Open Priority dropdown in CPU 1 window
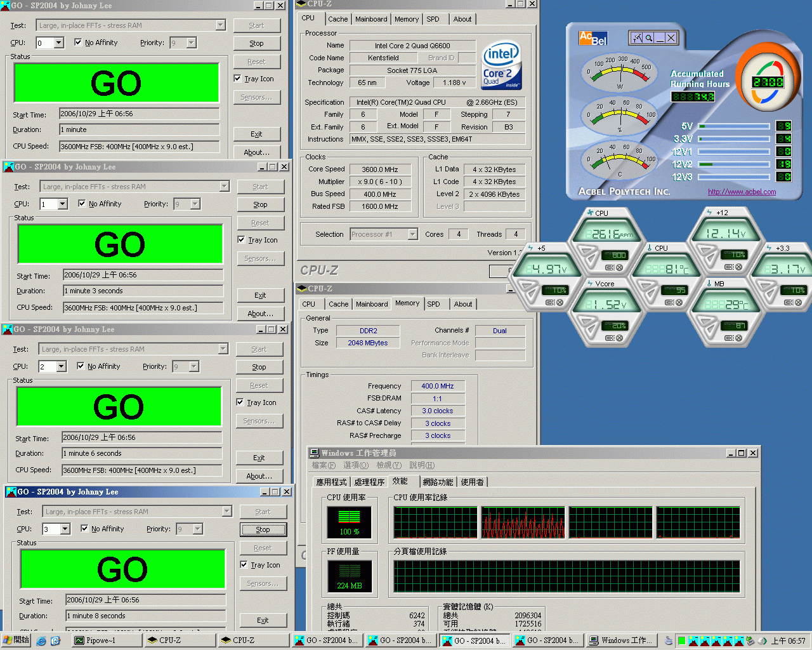Screen dimensions: 812x650 pyautogui.click(x=195, y=204)
